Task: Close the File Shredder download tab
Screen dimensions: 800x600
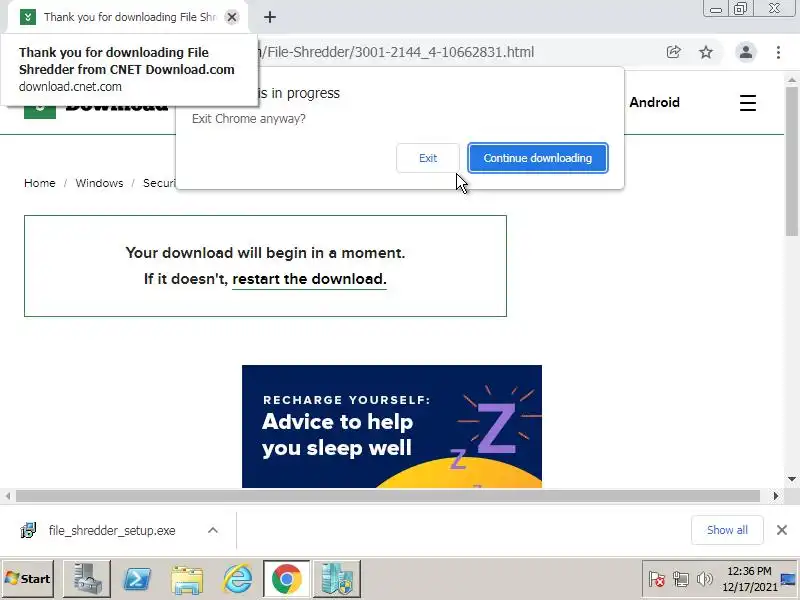Action: (232, 17)
